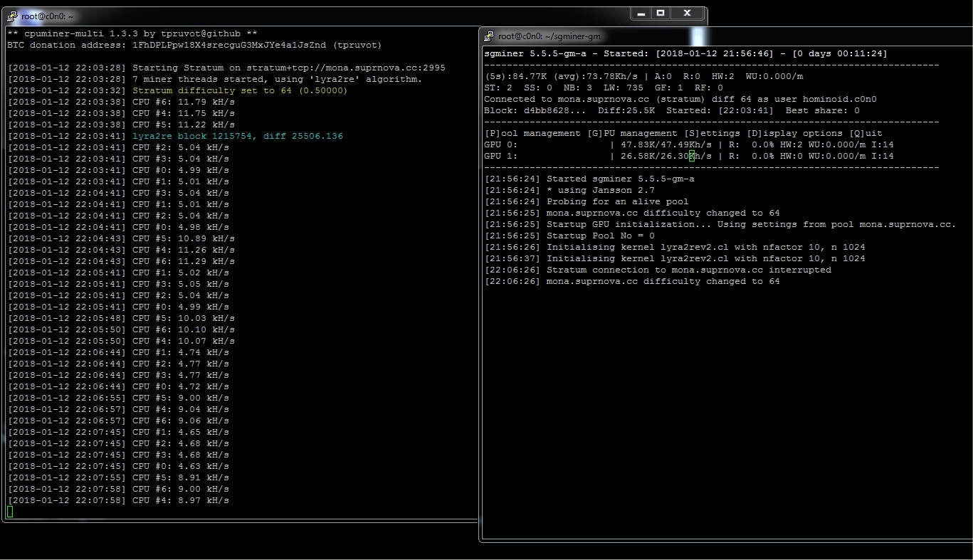Click the 'CPU #5: 11.22 kH/s' line
Screen dimensions: 973x560
[121, 125]
